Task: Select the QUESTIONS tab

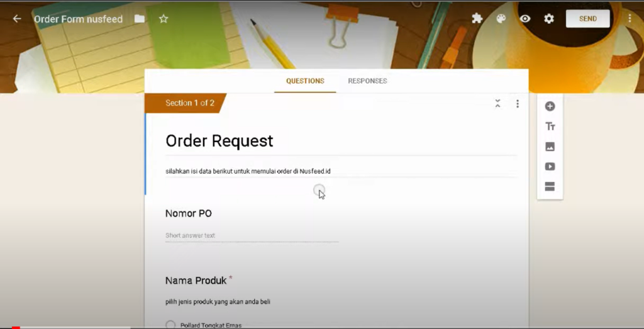Action: pos(305,81)
